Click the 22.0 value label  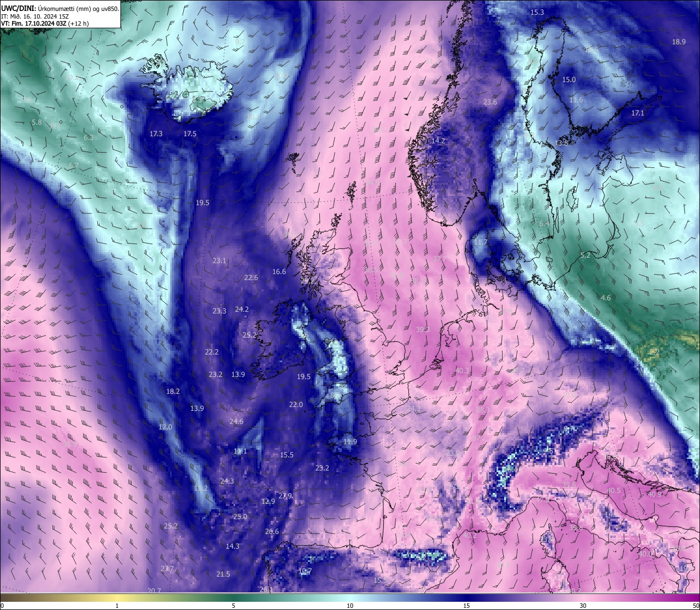pyautogui.click(x=296, y=404)
